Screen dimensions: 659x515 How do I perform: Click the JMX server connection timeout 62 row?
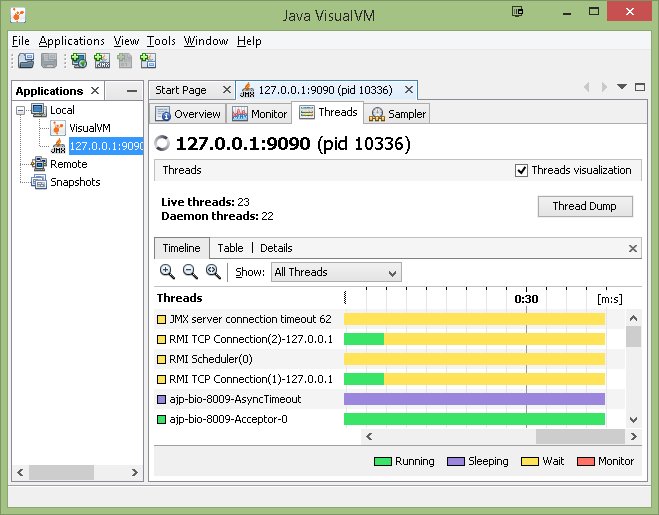(x=389, y=319)
